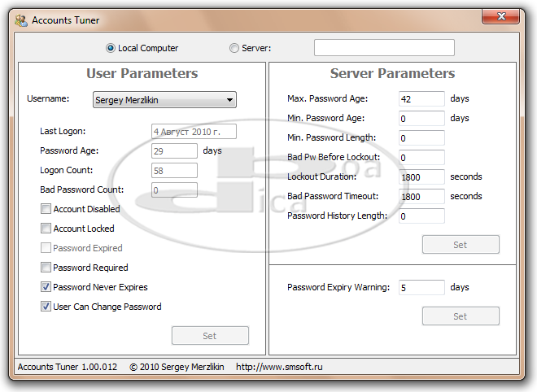The width and height of the screenshot is (537, 392).
Task: Click the Max. Password Age field
Action: tap(421, 98)
